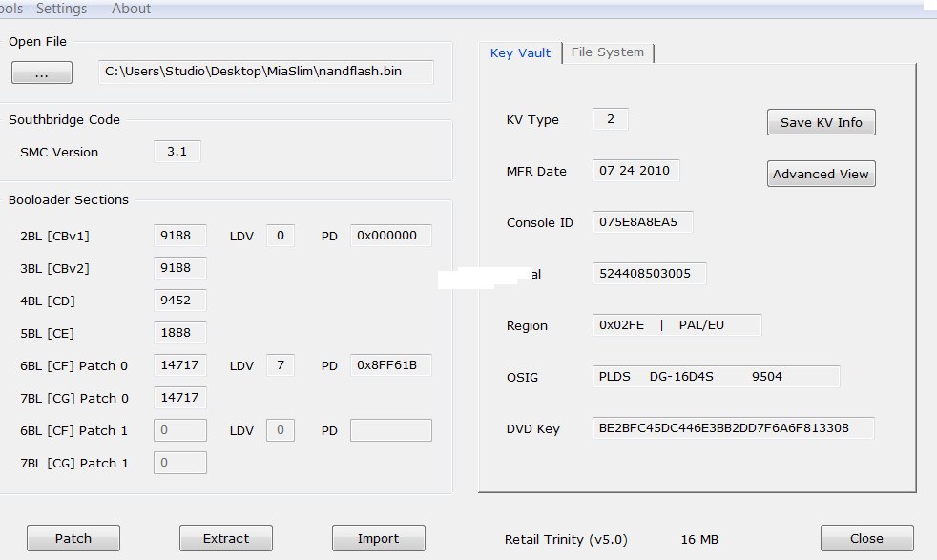Screen dimensions: 937x560
Task: Select the MFR Date field
Action: coord(635,171)
